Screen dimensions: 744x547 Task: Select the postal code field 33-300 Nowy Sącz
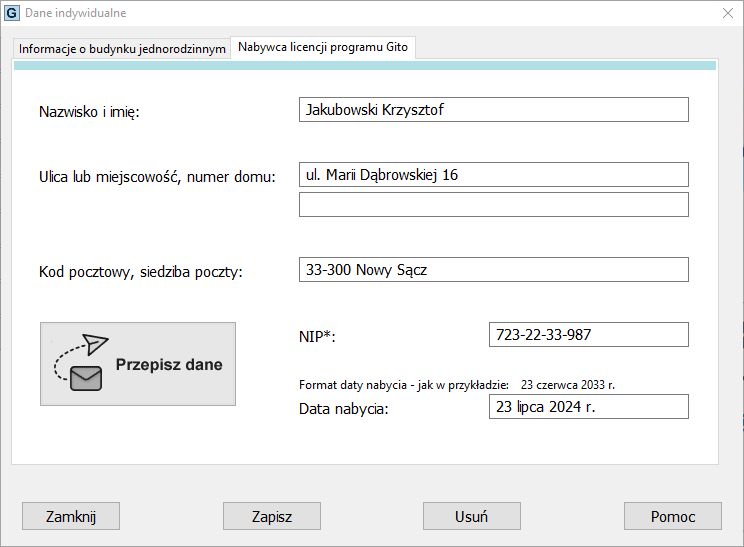coord(493,270)
